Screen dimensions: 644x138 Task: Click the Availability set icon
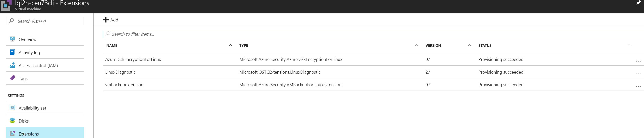(x=12, y=108)
